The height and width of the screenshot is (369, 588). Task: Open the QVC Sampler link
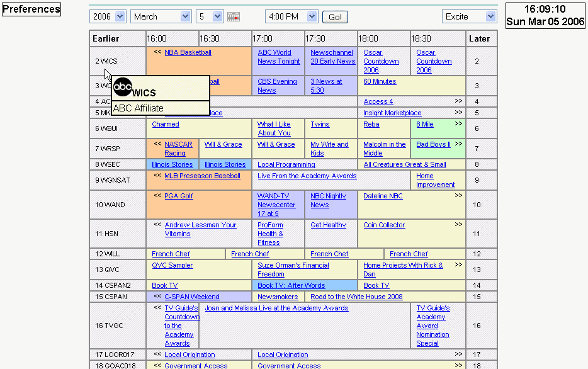(172, 265)
